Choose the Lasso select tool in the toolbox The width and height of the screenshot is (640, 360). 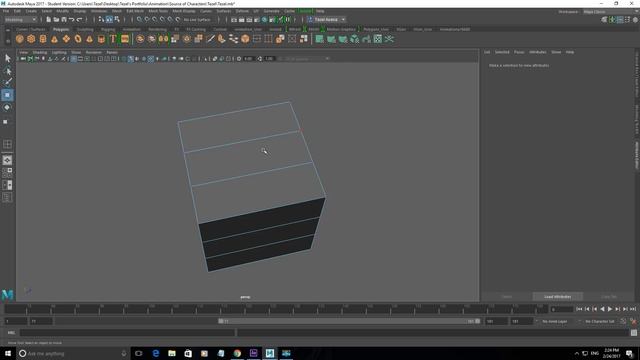(x=7, y=71)
